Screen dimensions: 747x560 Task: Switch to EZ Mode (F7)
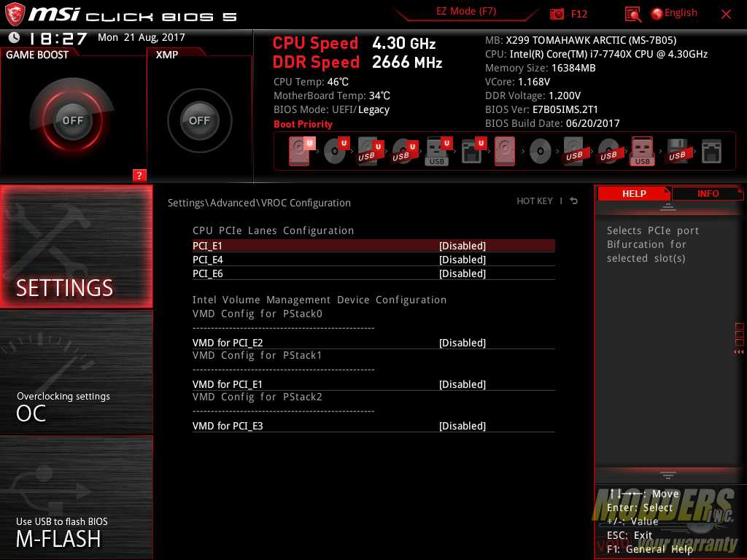[466, 12]
